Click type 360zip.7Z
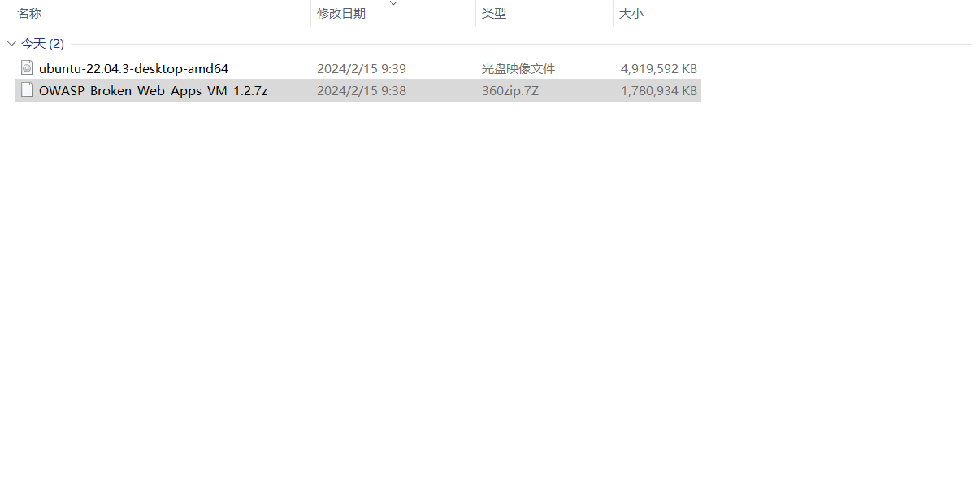 510,91
